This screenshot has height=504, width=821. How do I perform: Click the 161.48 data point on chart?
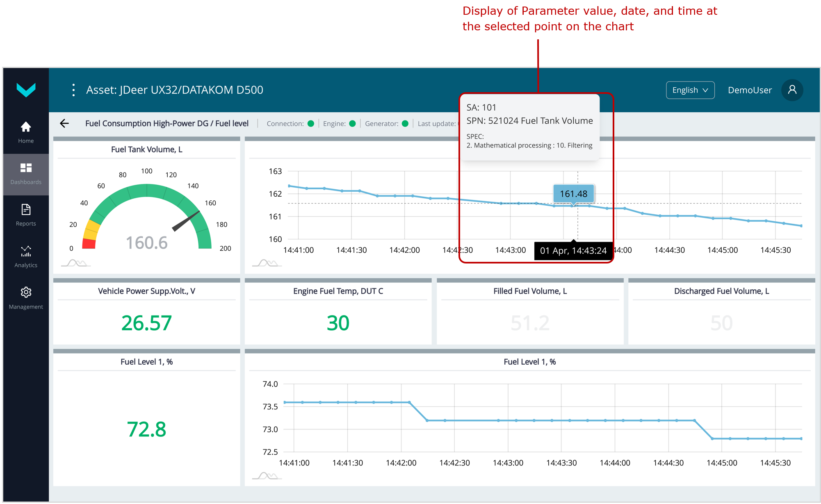pyautogui.click(x=572, y=206)
